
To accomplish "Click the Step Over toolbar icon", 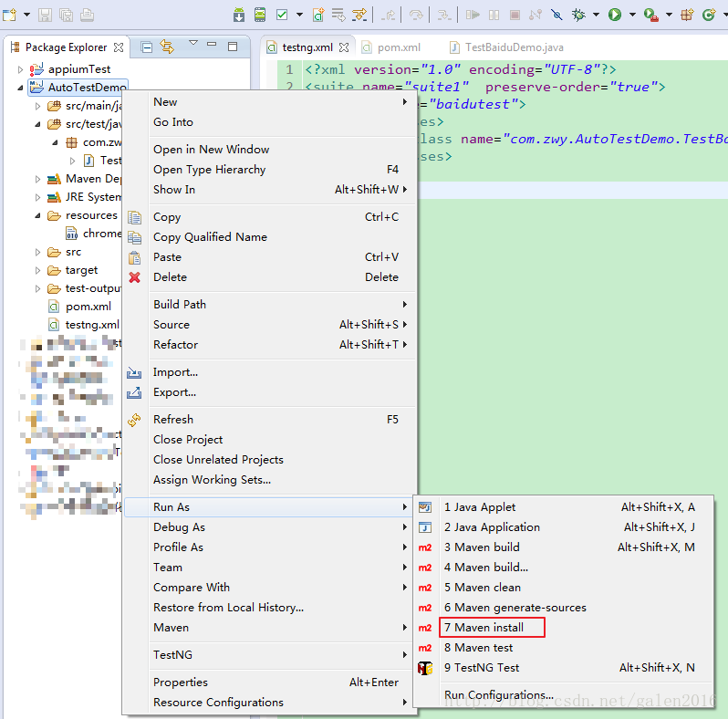I will point(416,16).
